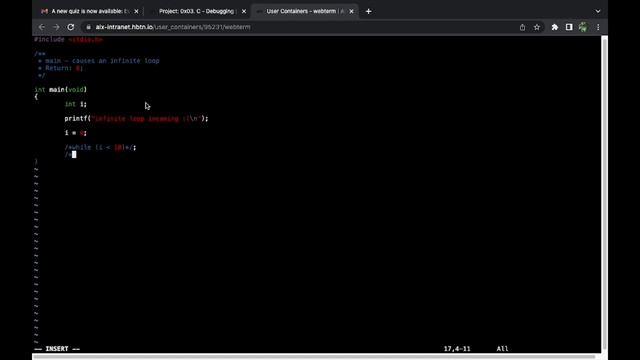Image resolution: width=640 pixels, height=360 pixels.
Task: Click the horizontal scrollbar at the bottom
Action: click(313, 357)
